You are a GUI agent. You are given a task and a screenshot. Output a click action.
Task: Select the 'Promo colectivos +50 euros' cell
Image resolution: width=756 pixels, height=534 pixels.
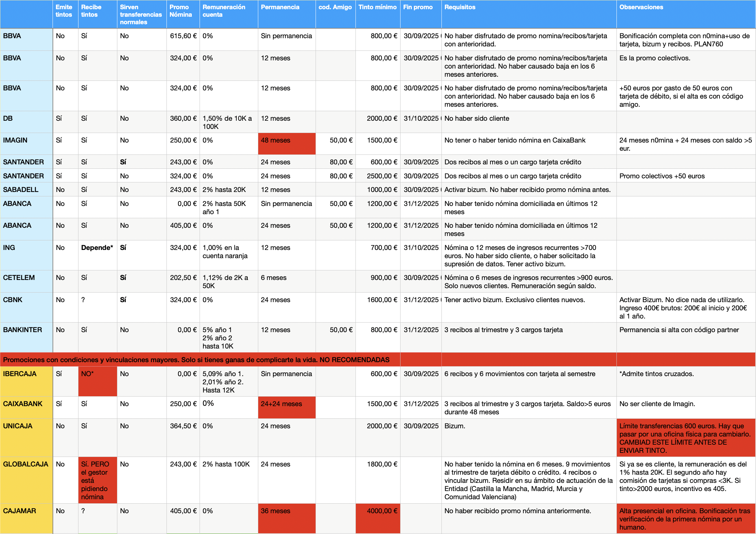[x=686, y=176]
